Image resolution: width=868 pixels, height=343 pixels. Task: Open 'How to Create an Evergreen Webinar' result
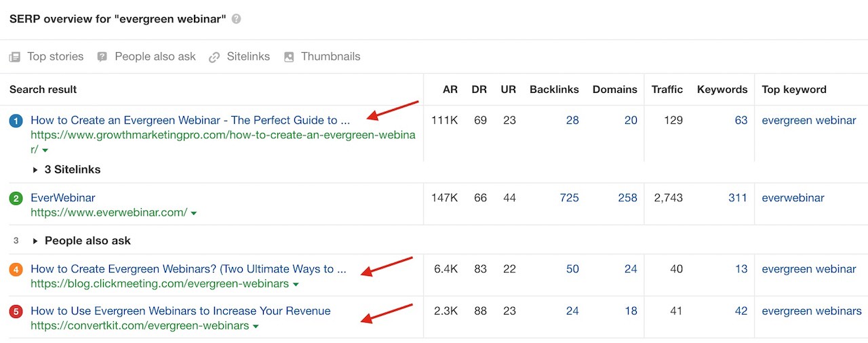(x=191, y=120)
